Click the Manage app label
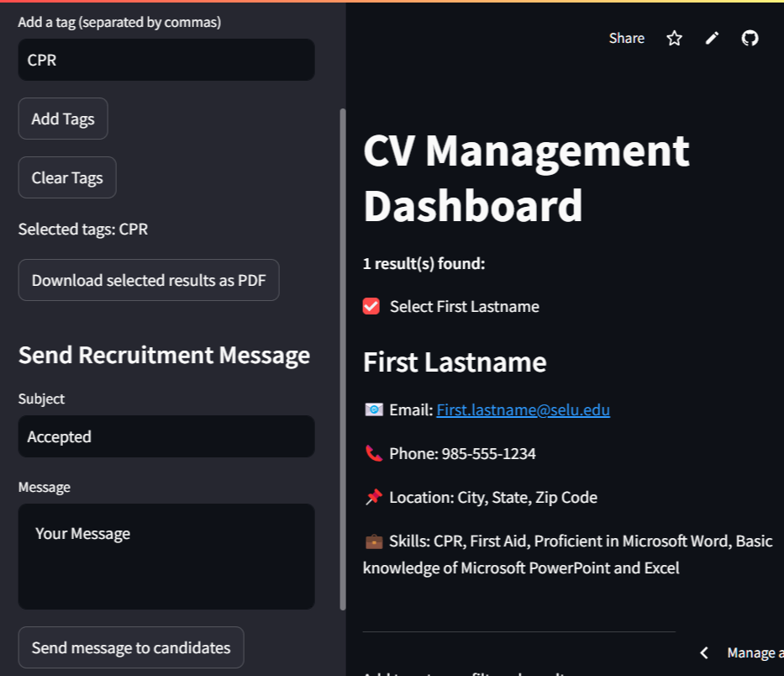 click(753, 652)
